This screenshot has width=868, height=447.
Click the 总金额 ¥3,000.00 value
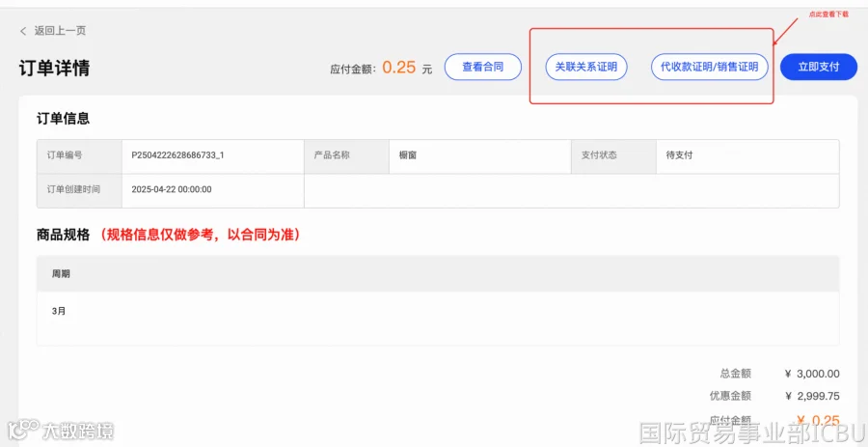tap(812, 374)
